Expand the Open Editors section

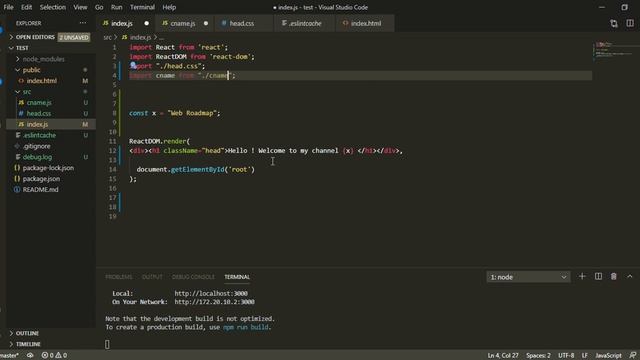click(51, 37)
